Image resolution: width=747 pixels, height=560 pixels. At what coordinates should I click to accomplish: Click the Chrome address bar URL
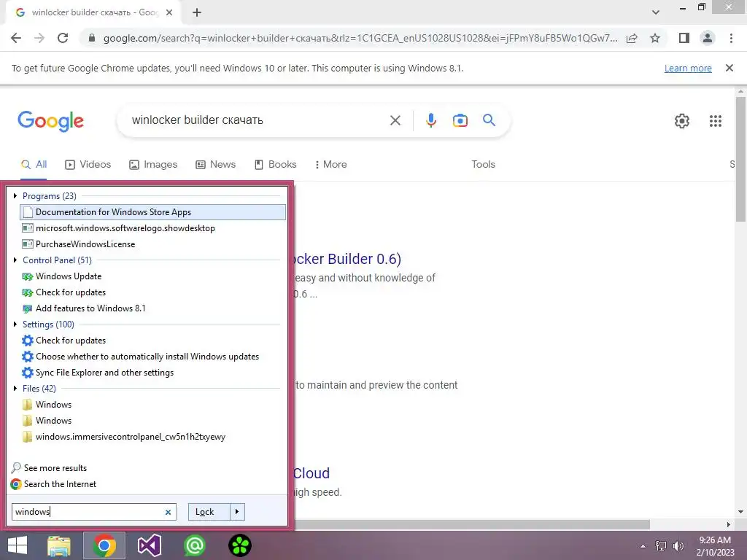[360, 38]
